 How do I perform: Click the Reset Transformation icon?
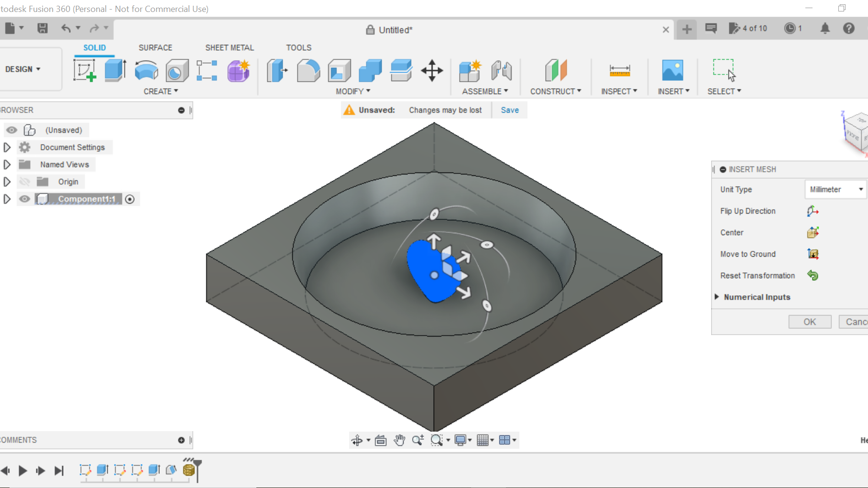click(813, 275)
